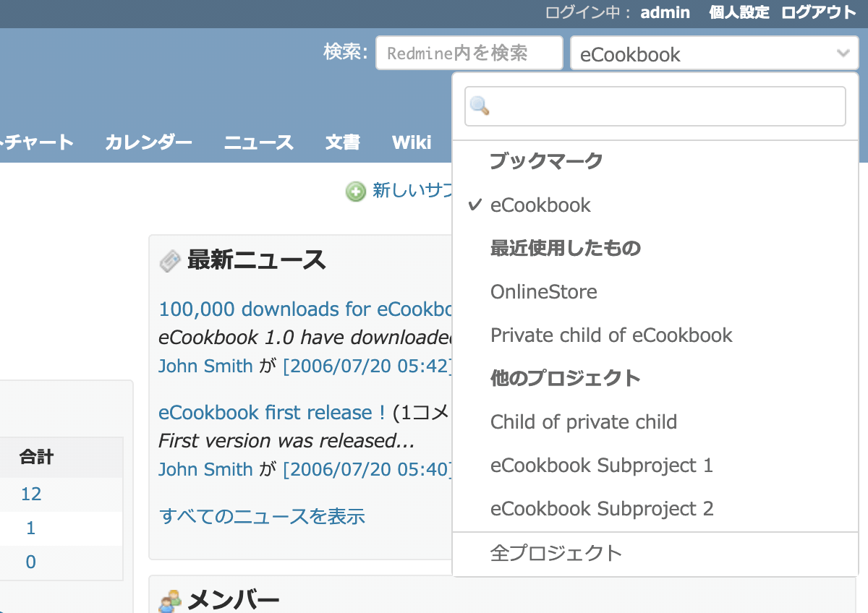Open the カレンダー tab
Viewport: 868px width, 613px height.
point(148,142)
